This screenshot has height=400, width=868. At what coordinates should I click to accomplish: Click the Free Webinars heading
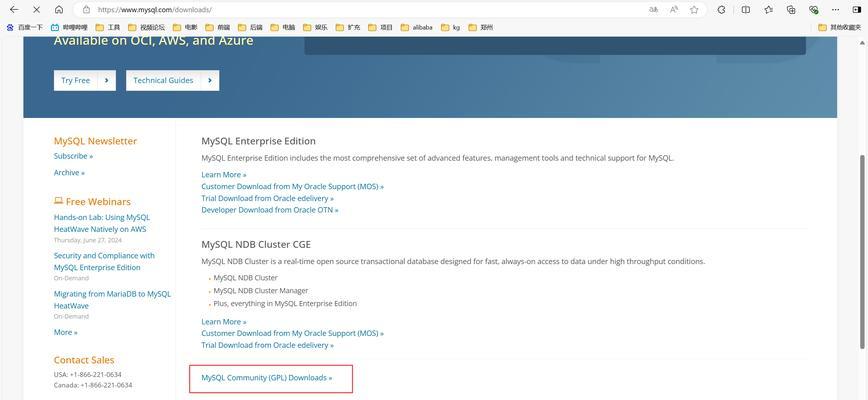[x=92, y=201]
